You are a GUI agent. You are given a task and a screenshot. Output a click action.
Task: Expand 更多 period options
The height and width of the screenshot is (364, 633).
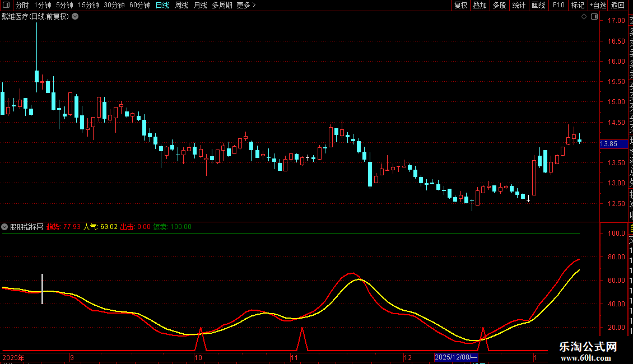pyautogui.click(x=246, y=5)
